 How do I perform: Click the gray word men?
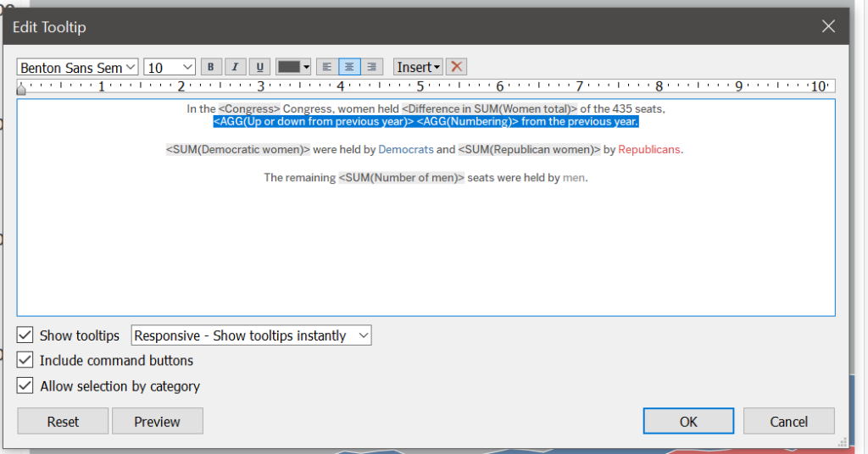pyautogui.click(x=574, y=178)
